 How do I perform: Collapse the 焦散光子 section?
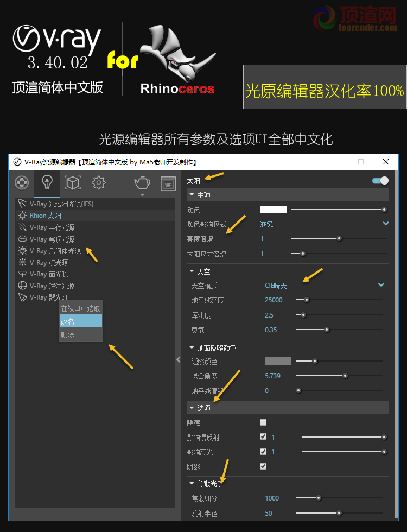tap(191, 483)
